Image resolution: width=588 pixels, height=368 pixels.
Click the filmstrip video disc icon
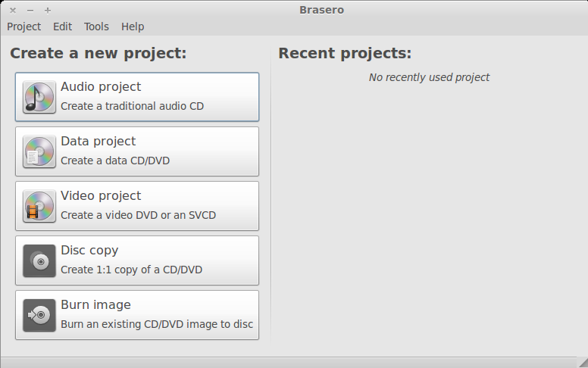(x=39, y=206)
